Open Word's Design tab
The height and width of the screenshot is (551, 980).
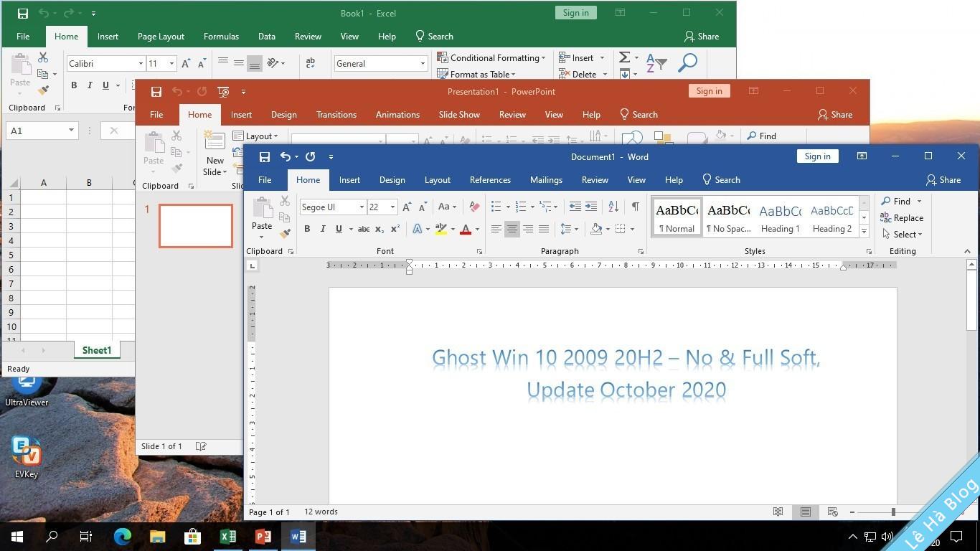392,180
